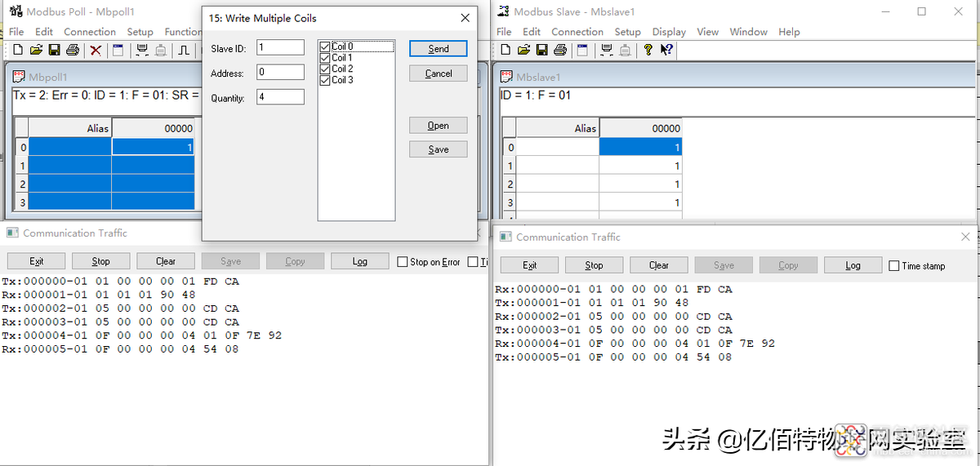
Task: Click red X delete icon in Modbus Poll toolbar
Action: 96,51
